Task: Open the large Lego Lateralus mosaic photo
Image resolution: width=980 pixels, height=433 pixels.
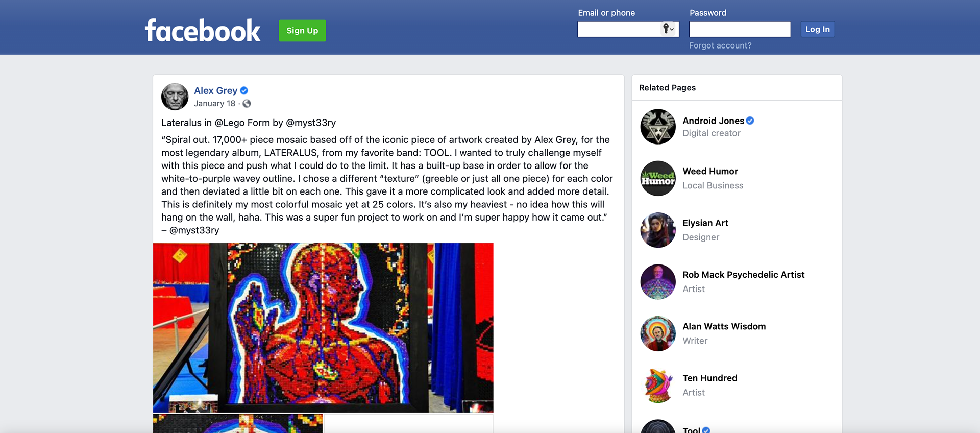Action: 323,328
